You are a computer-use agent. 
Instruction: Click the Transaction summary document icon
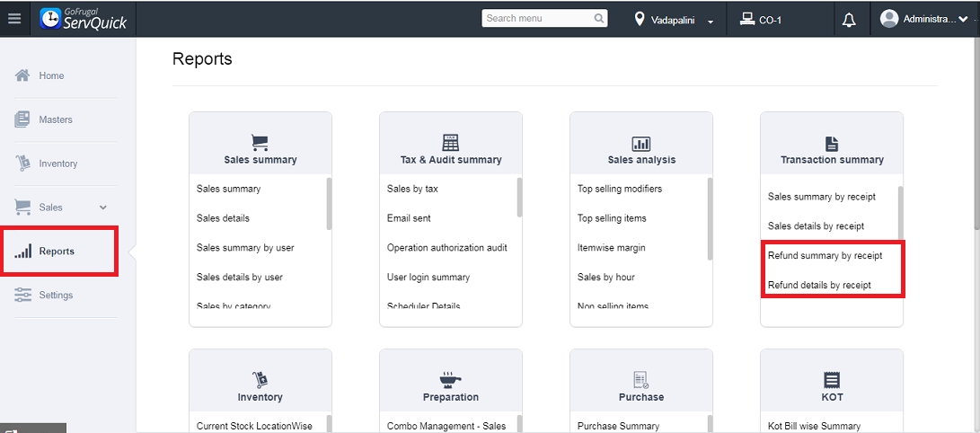[832, 143]
